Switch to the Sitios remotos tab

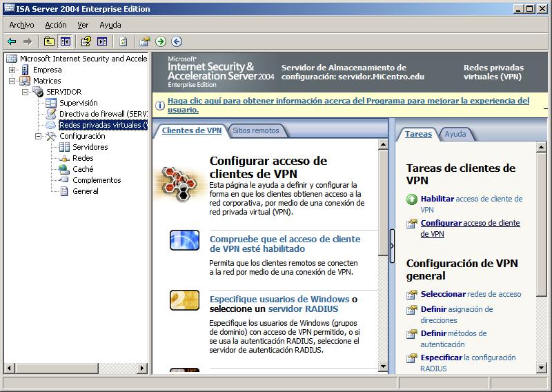pos(255,130)
